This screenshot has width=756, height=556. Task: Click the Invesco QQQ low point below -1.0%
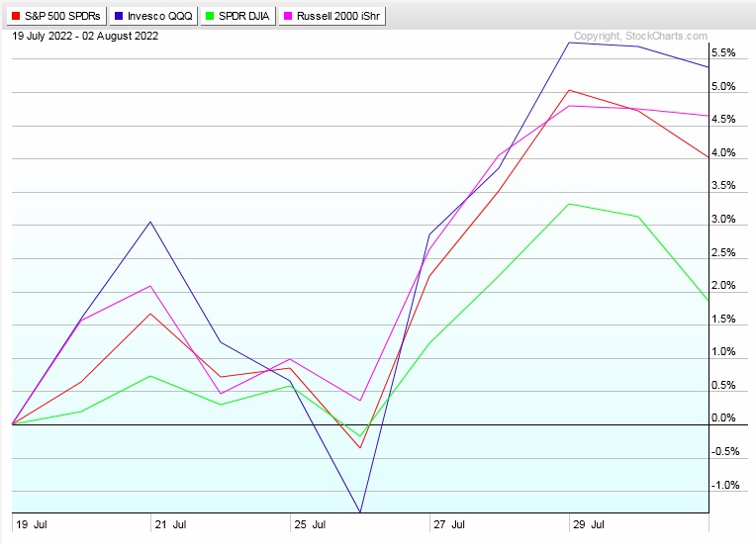tap(360, 511)
